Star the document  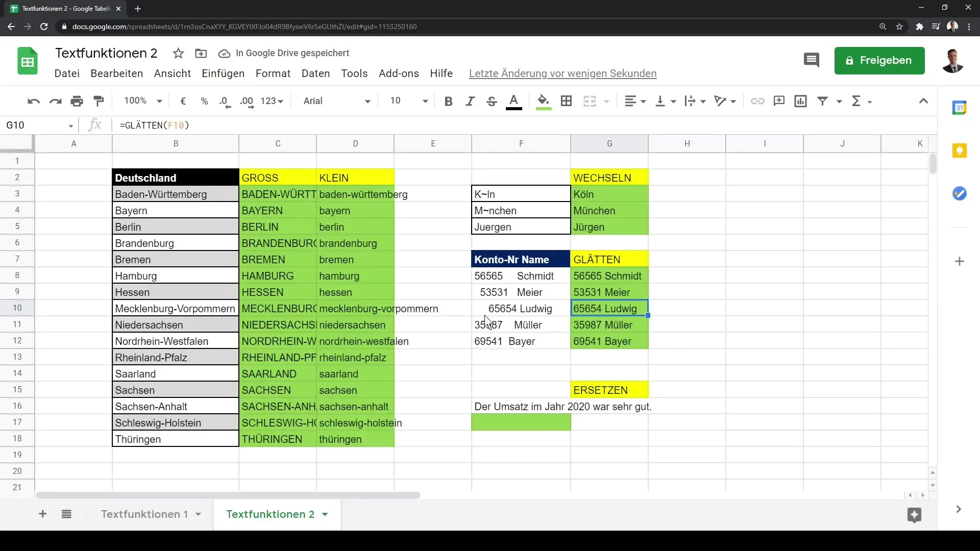(x=178, y=53)
